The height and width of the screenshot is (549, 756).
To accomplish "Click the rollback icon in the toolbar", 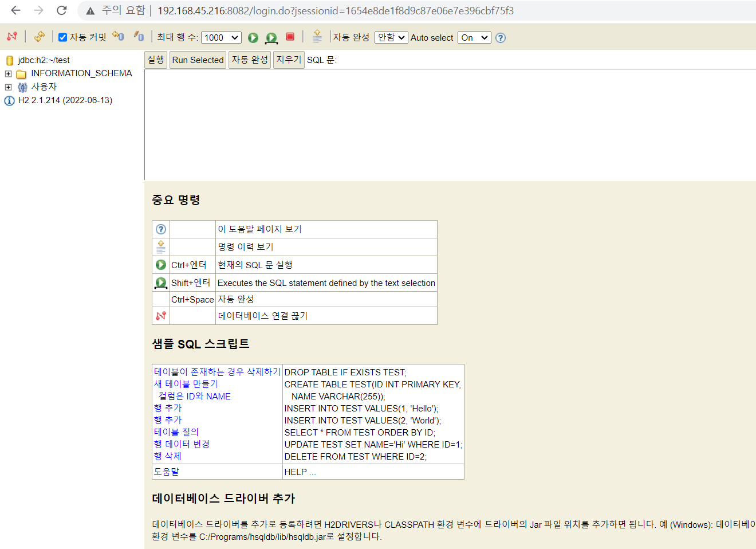I will point(118,37).
